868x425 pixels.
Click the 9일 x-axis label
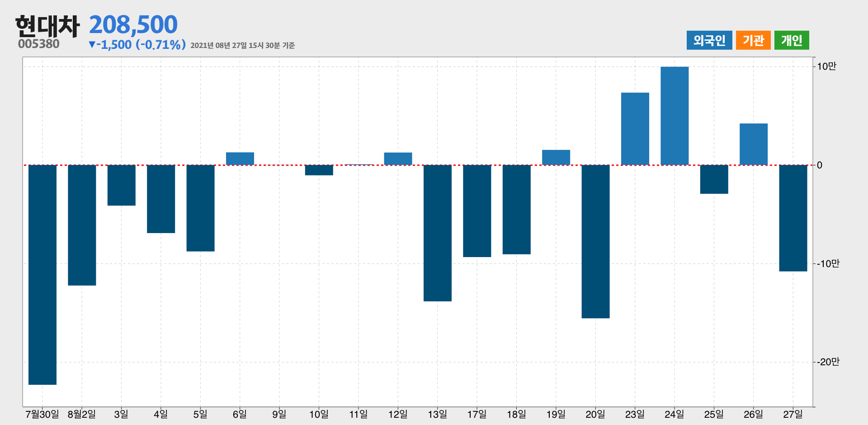(279, 414)
